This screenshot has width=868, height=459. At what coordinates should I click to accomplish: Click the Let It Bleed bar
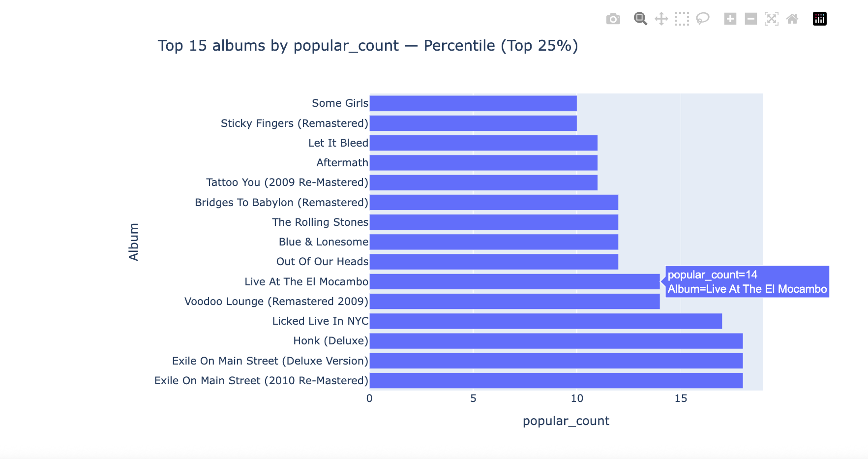click(x=483, y=143)
